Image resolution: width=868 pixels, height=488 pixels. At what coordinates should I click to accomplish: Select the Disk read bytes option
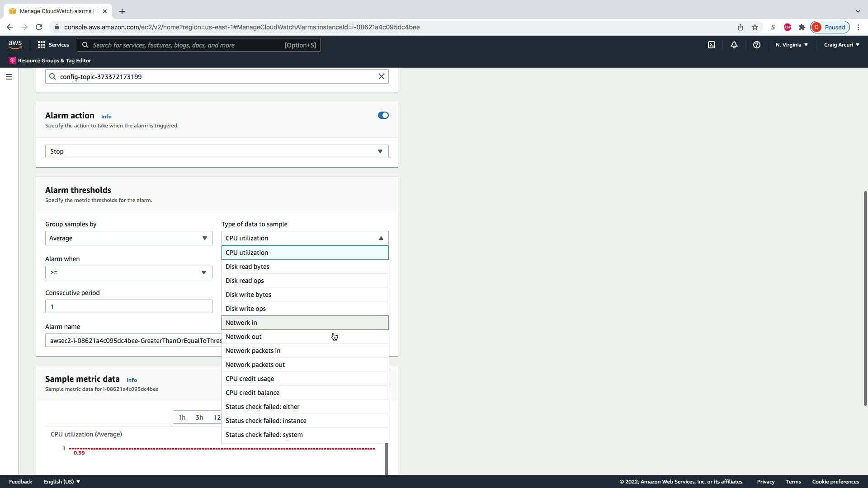(247, 267)
